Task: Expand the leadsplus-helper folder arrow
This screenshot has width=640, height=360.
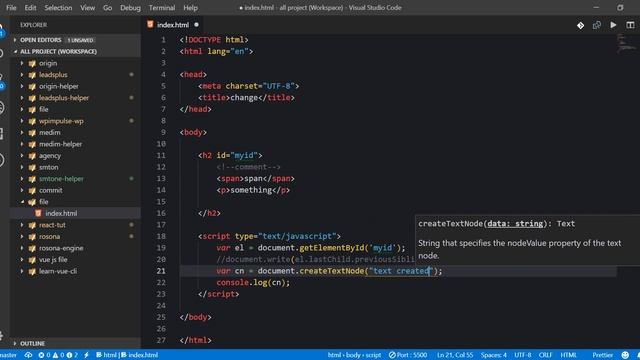Action: click(22, 98)
